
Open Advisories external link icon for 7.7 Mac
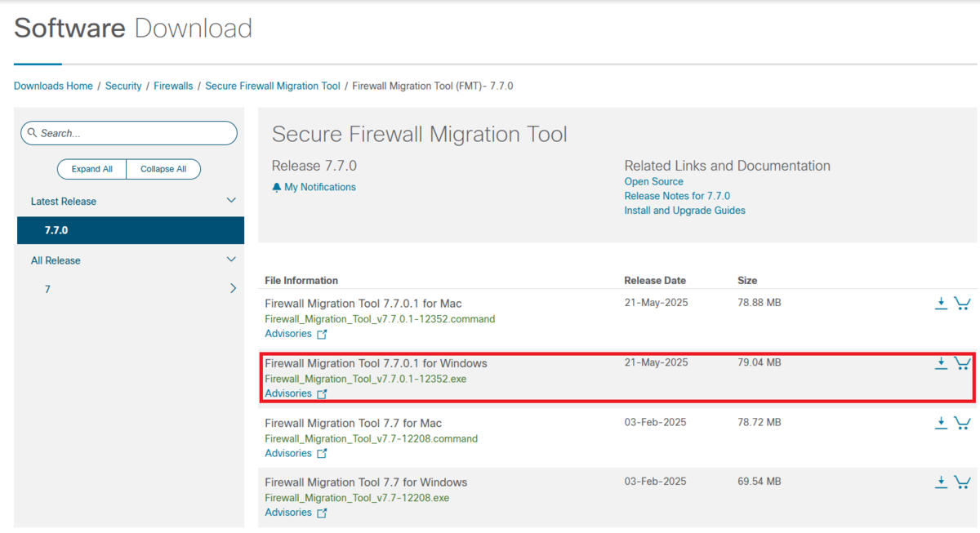pos(322,453)
